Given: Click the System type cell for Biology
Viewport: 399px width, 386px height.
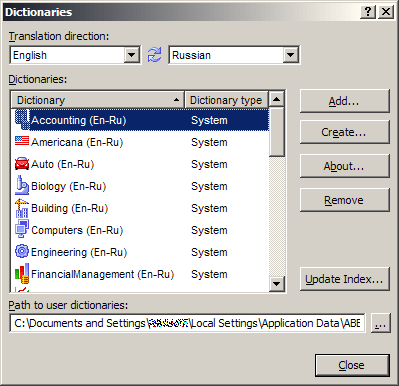Looking at the screenshot, I should point(209,186).
